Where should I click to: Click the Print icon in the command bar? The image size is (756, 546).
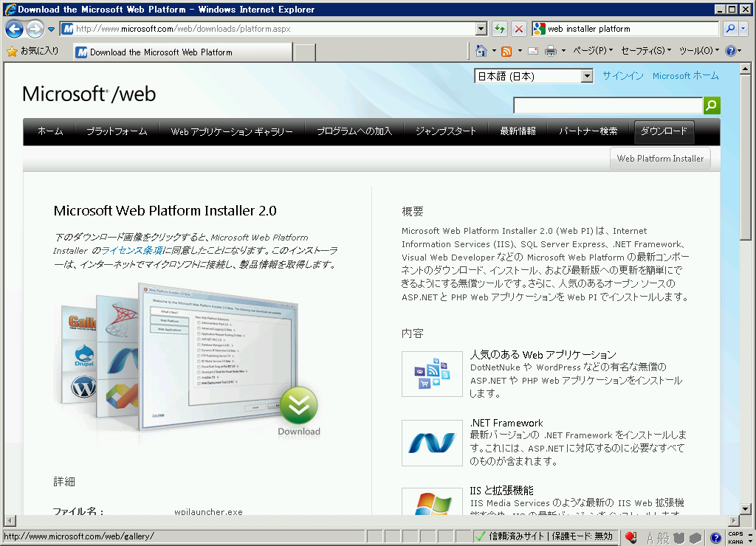pyautogui.click(x=550, y=51)
